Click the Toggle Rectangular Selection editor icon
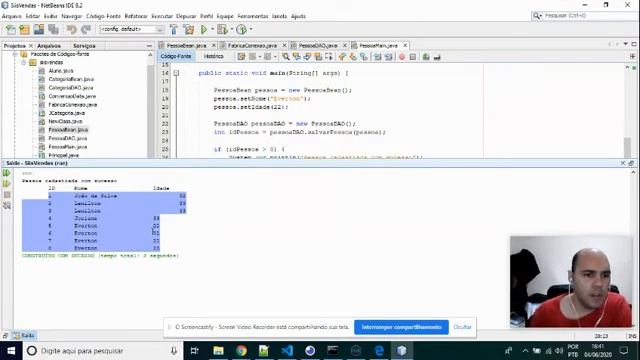The height and width of the screenshot is (360, 640). (x=329, y=57)
